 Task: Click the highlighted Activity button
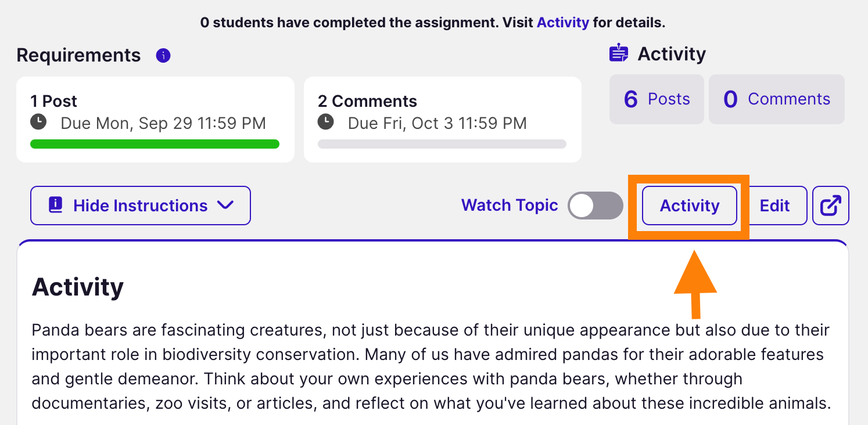[690, 206]
